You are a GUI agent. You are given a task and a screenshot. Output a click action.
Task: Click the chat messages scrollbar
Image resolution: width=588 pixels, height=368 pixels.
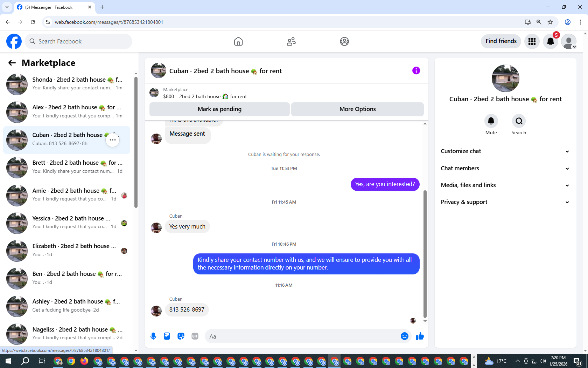(x=425, y=254)
